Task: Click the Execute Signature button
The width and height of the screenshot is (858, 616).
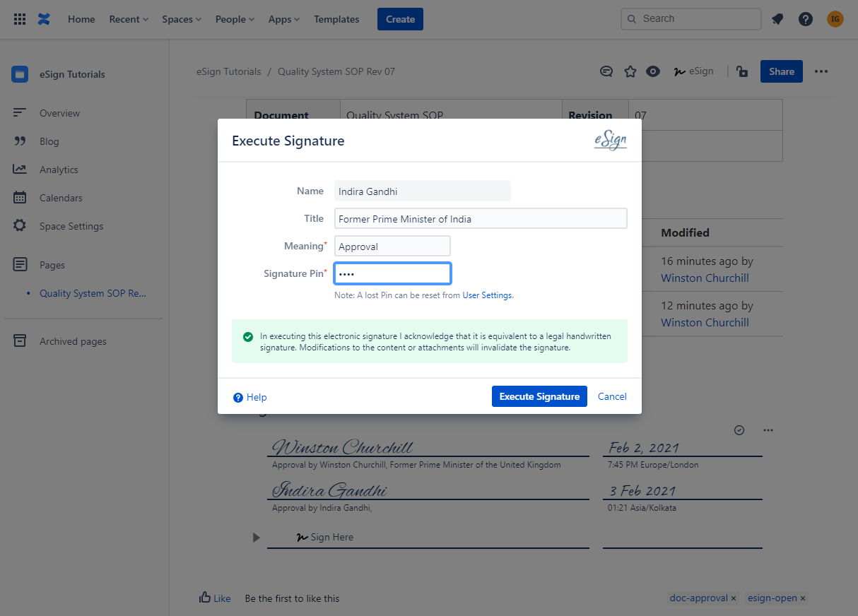Action: pos(539,396)
